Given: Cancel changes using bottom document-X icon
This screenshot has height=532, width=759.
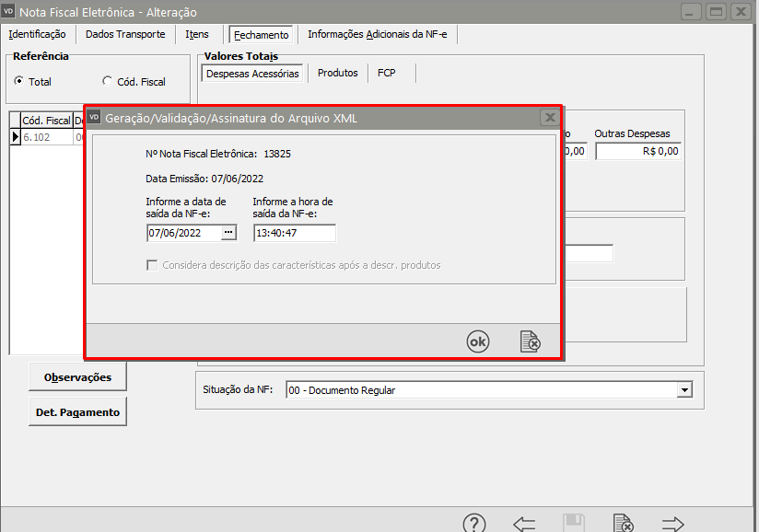Looking at the screenshot, I should 624,524.
